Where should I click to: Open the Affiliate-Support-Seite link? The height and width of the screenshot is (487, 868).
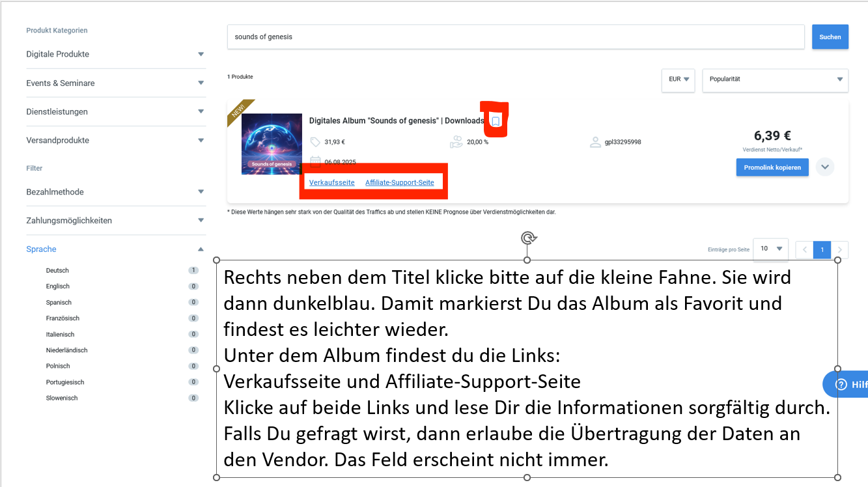(400, 182)
